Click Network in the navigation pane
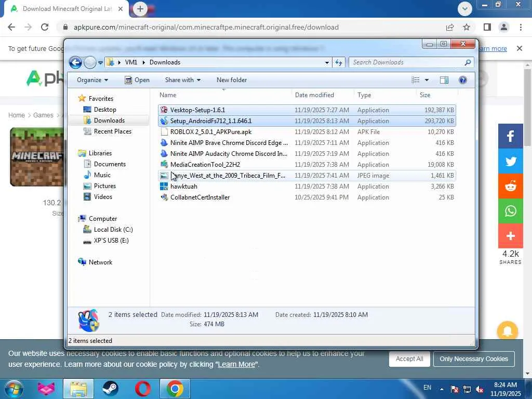 point(100,262)
